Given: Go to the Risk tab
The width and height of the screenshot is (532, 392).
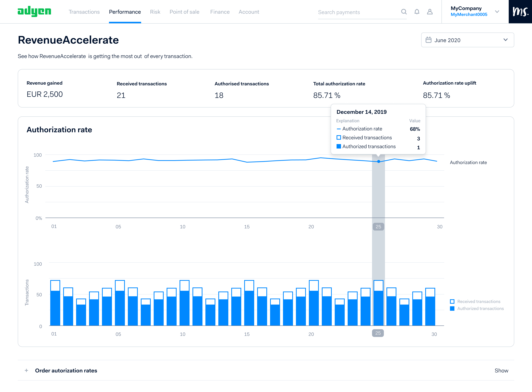Looking at the screenshot, I should (x=155, y=12).
